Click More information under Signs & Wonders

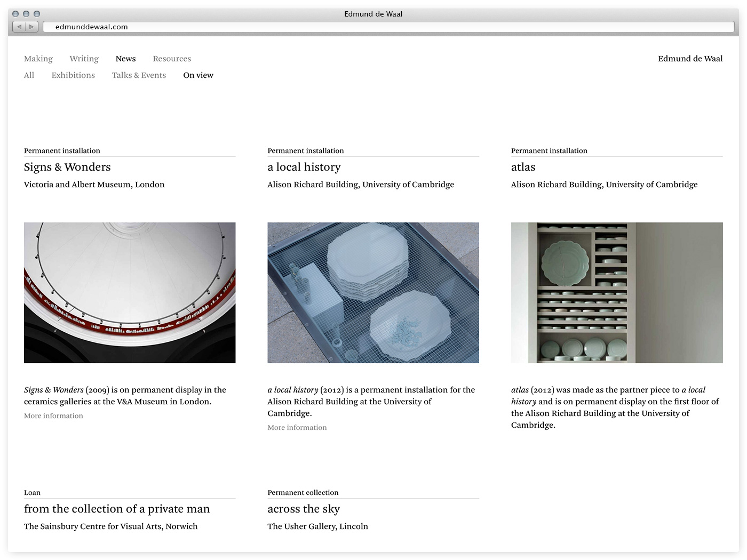coord(53,416)
